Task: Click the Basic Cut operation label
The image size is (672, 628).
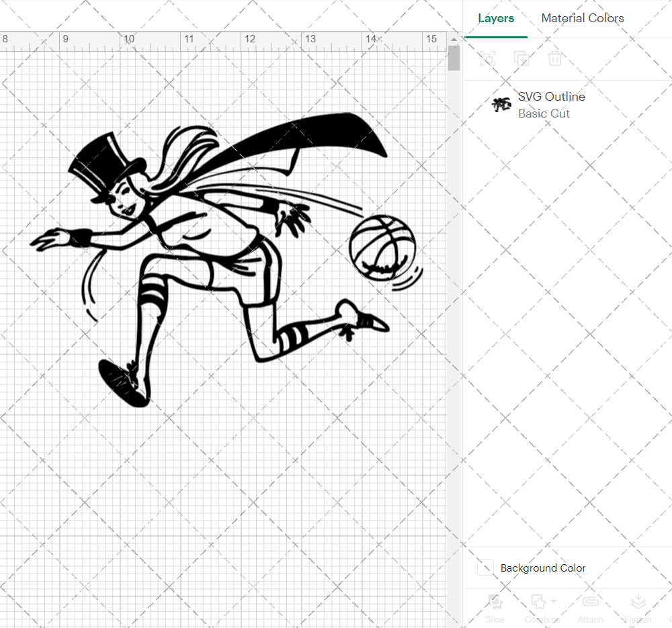Action: coord(544,114)
